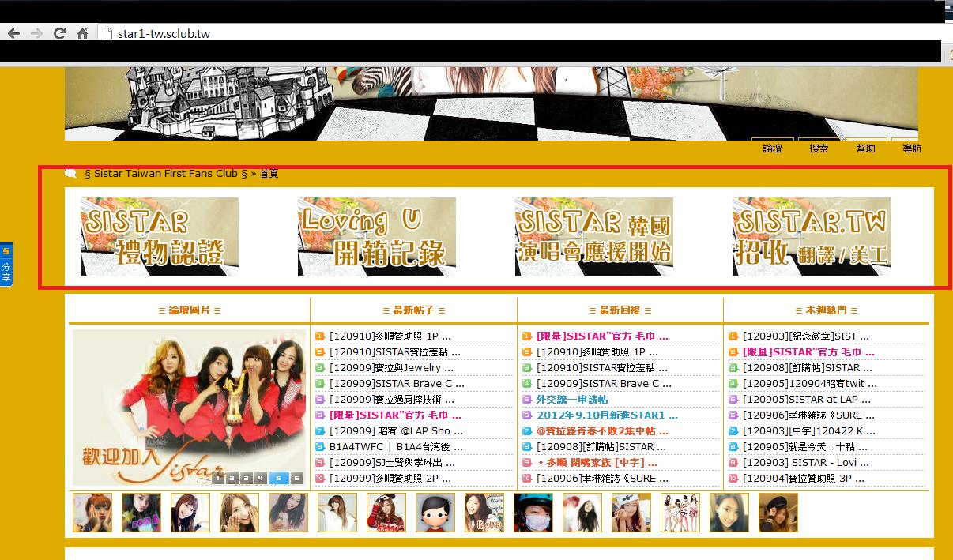Open [120903][紀念徽章]SIST post link

click(x=806, y=336)
